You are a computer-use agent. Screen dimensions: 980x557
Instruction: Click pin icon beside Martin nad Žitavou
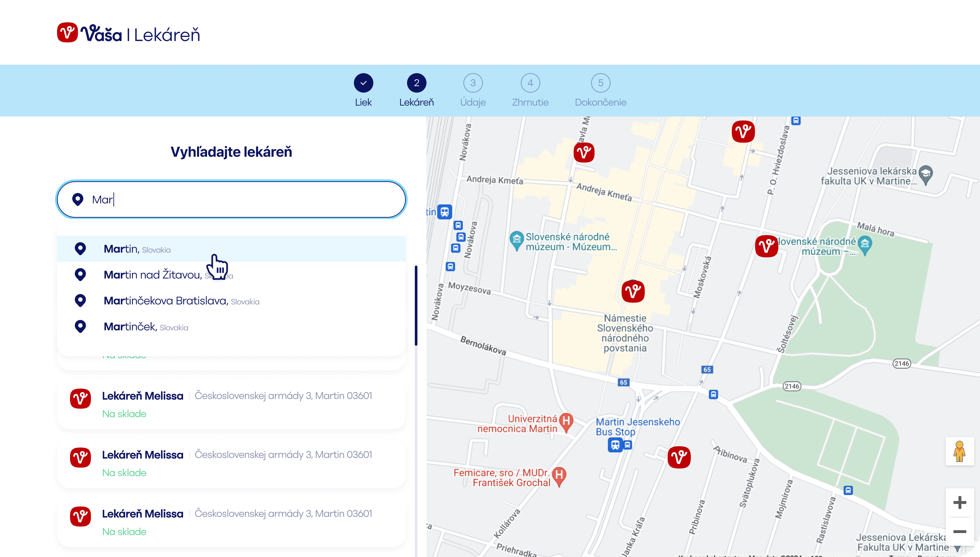point(80,275)
